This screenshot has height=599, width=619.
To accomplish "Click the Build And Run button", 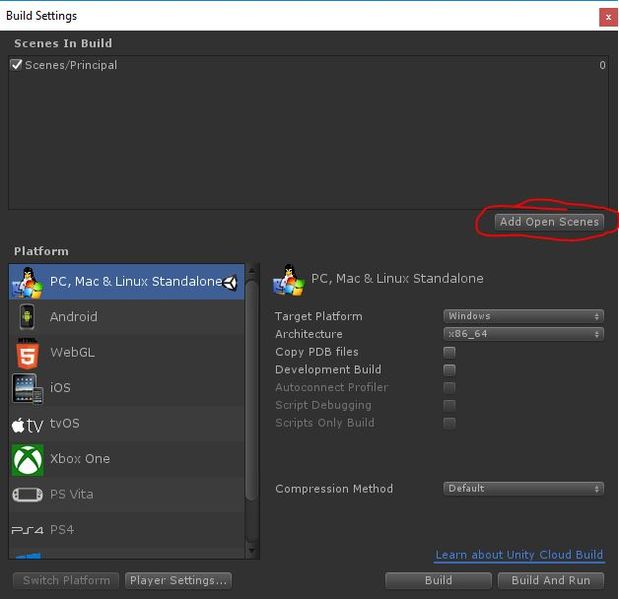I will 551,580.
